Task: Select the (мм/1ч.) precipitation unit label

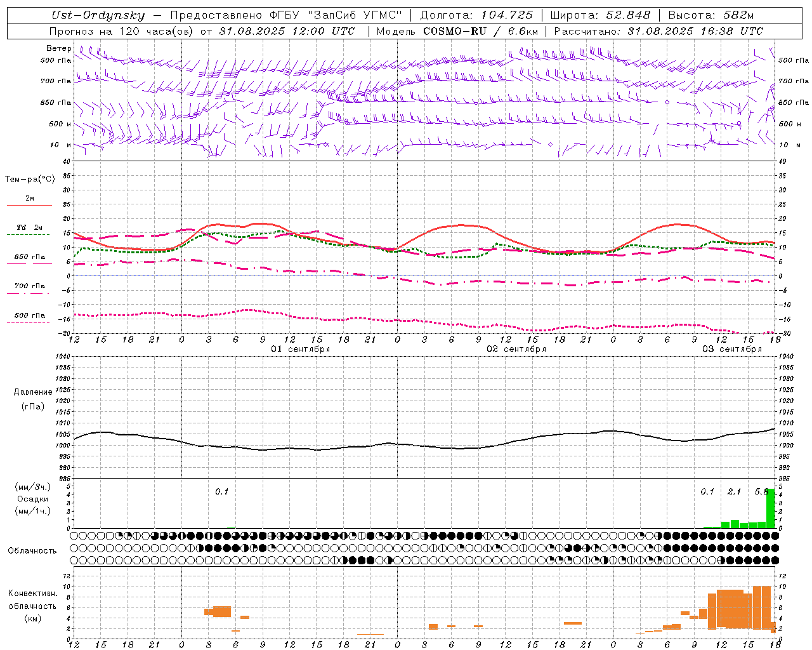Action: (x=33, y=511)
